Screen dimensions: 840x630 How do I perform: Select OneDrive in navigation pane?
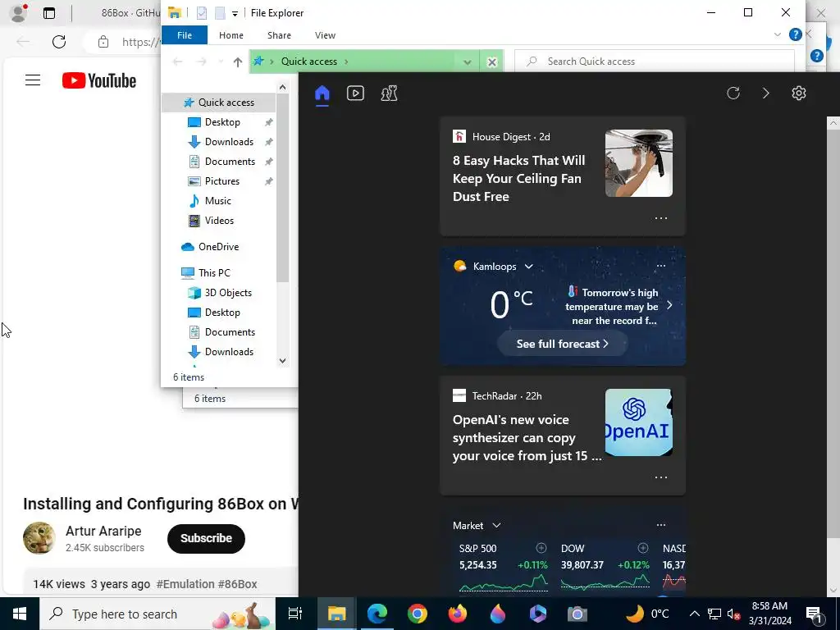218,247
